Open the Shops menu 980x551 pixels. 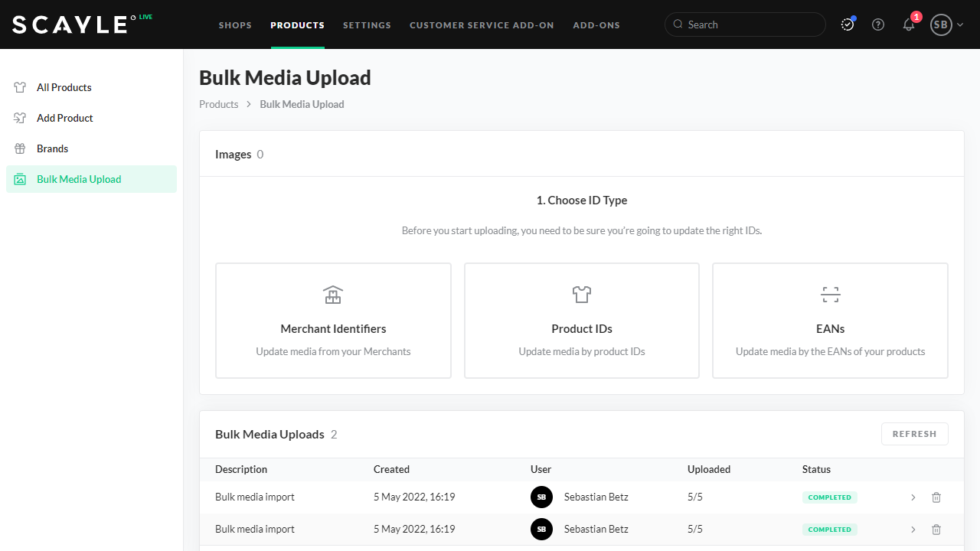(x=235, y=25)
